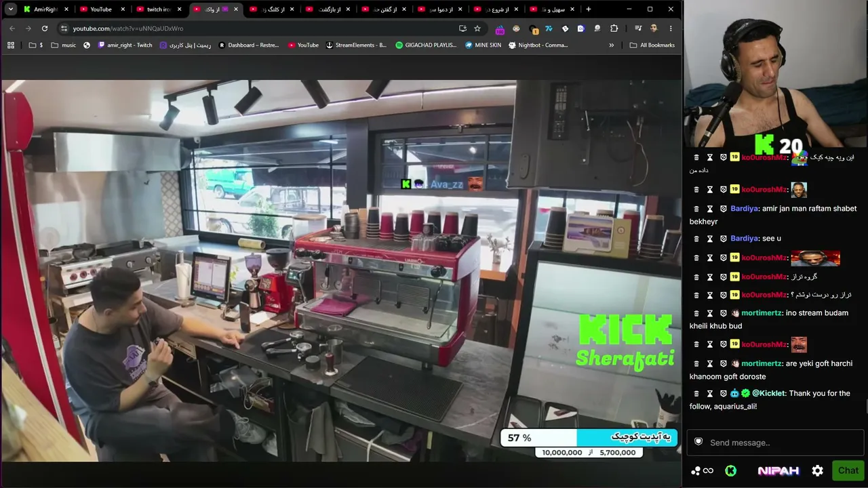The image size is (868, 488).
Task: Switch to 'از بازگشت' tab
Action: pos(327,9)
